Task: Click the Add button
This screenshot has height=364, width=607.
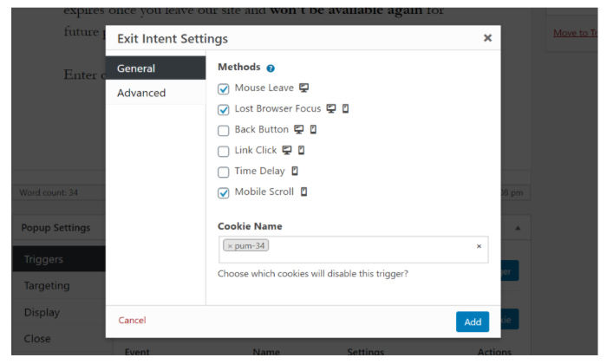Action: pyautogui.click(x=473, y=322)
